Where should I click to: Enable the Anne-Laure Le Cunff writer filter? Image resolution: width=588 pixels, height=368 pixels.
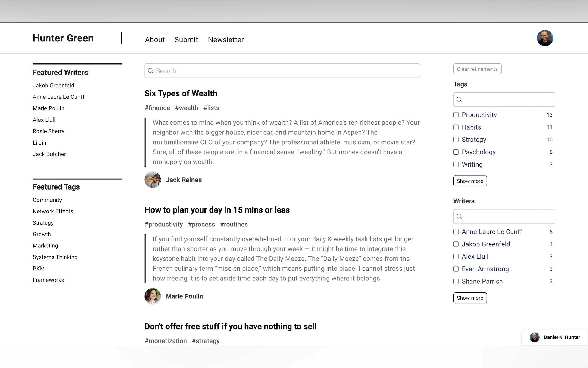pyautogui.click(x=456, y=232)
